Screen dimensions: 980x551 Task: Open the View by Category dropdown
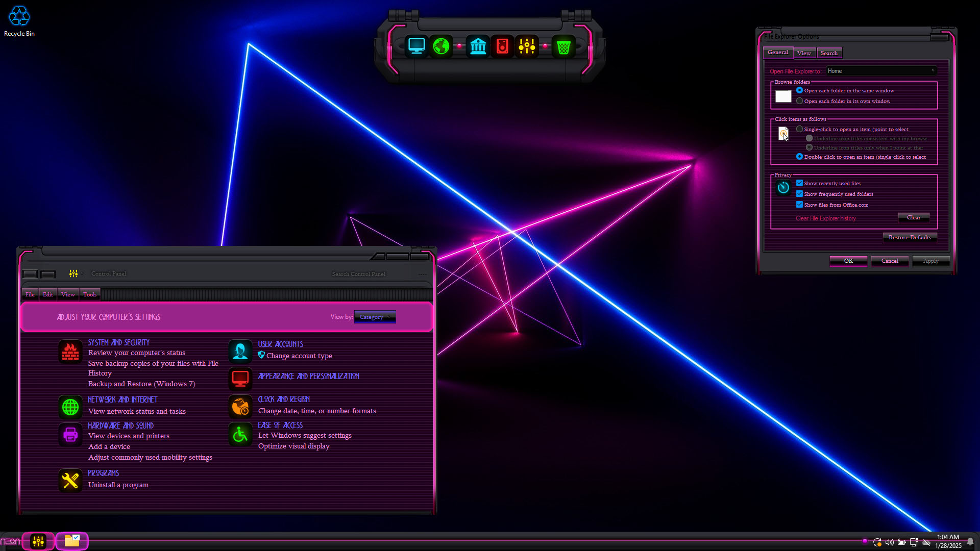pos(375,317)
